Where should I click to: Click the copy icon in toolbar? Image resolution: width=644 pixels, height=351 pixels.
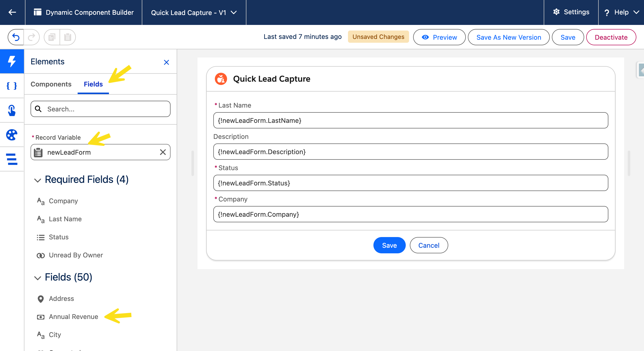[x=52, y=37]
